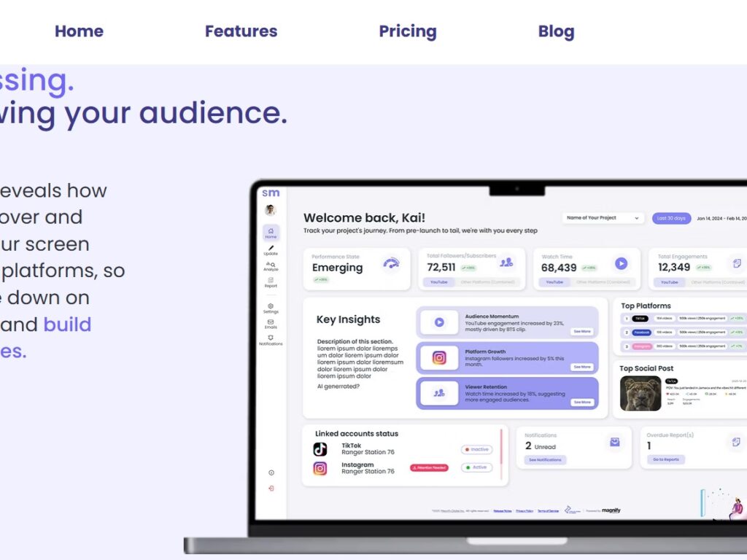The height and width of the screenshot is (560, 747).
Task: Click the See Notifications button
Action: pos(545,460)
